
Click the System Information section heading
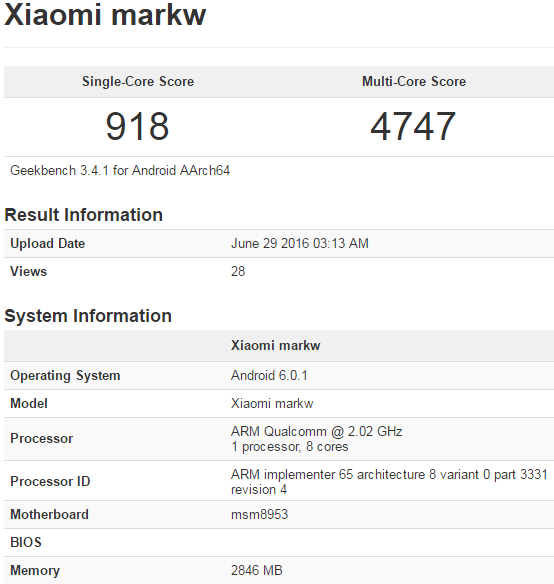click(88, 316)
